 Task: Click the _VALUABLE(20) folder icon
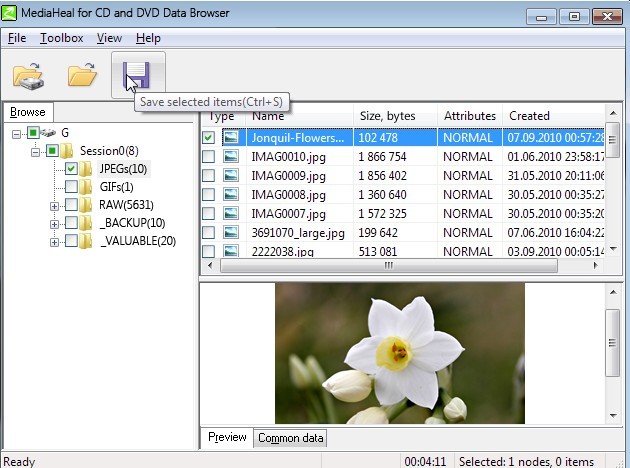[x=85, y=241]
